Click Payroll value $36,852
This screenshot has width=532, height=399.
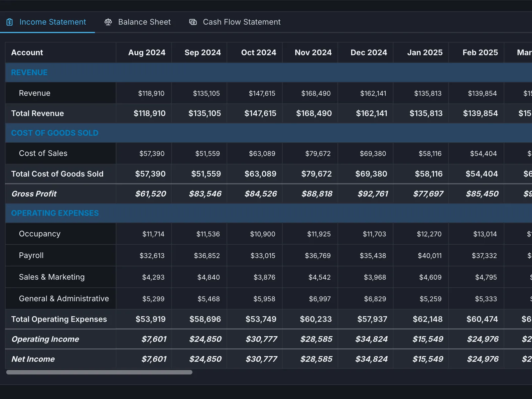tap(207, 256)
